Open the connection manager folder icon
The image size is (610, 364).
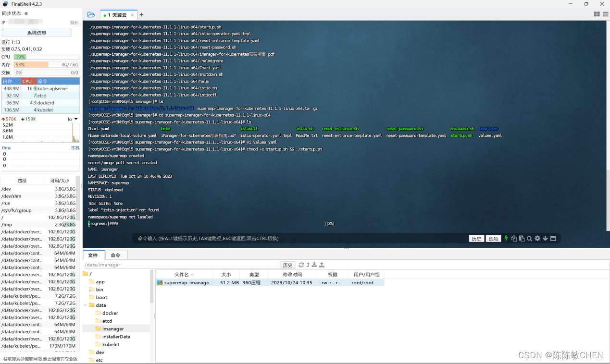click(x=91, y=15)
